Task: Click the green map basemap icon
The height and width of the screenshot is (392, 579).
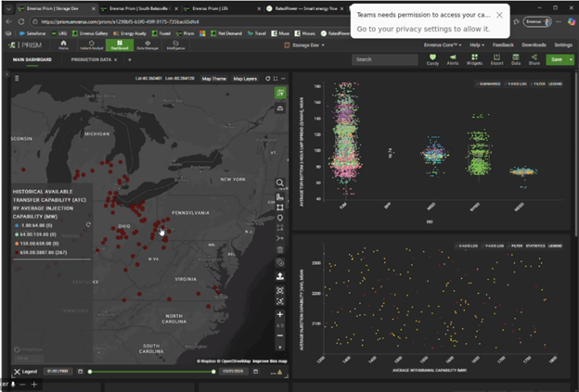Action: 280,93
